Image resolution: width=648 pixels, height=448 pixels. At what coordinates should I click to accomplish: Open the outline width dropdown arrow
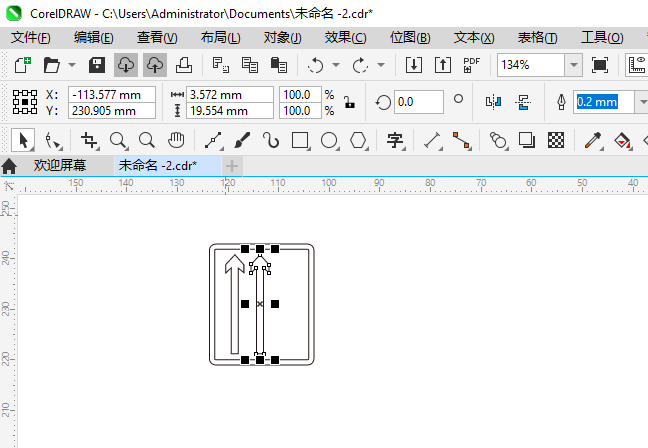click(x=643, y=102)
